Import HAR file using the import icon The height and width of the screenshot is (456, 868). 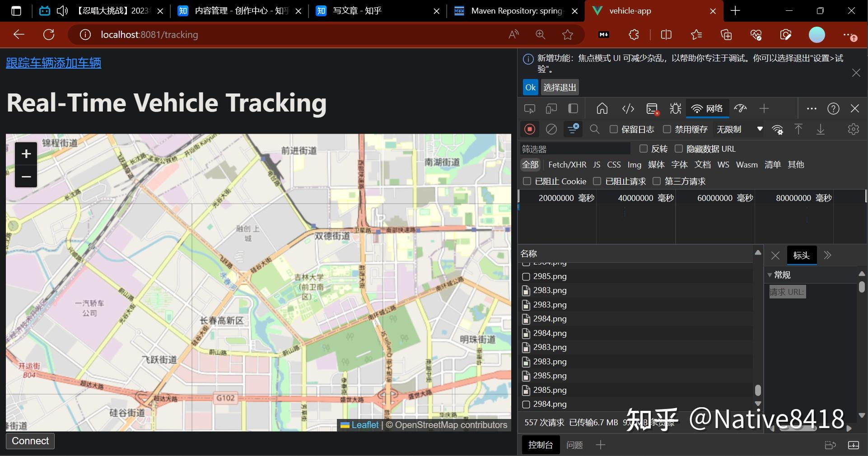pyautogui.click(x=798, y=130)
